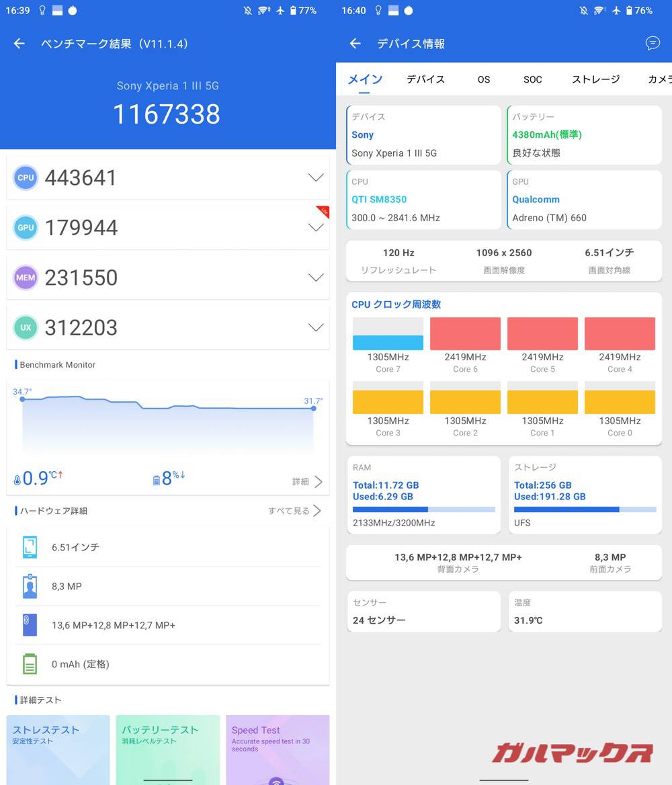Tap the GPU score badge icon
The width and height of the screenshot is (672, 785).
point(26,228)
